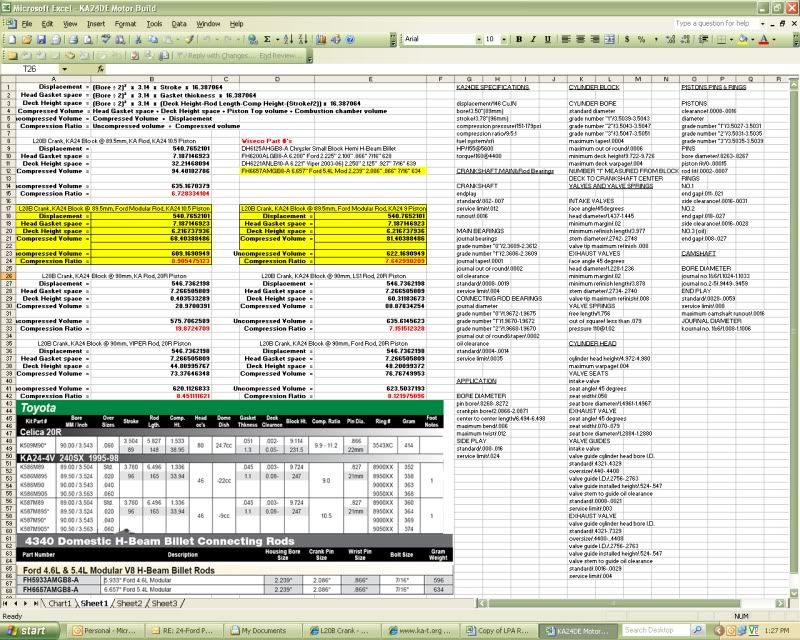
Task: Open the Borders style dropdown arrow
Action: 731,39
